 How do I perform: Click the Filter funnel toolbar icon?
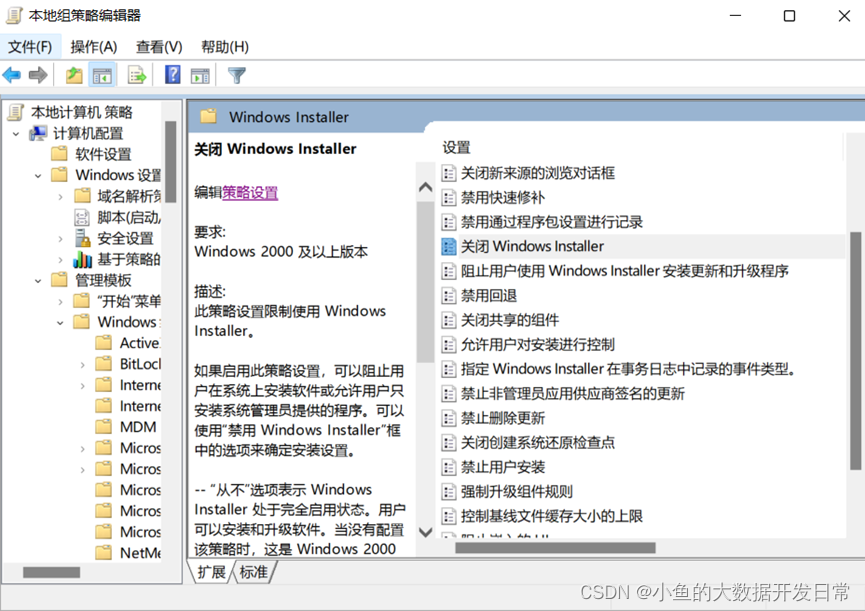[237, 76]
